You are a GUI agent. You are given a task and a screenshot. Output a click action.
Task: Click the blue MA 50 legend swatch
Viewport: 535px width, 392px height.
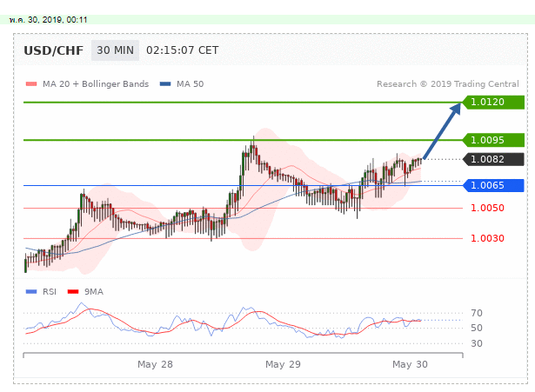(x=165, y=84)
